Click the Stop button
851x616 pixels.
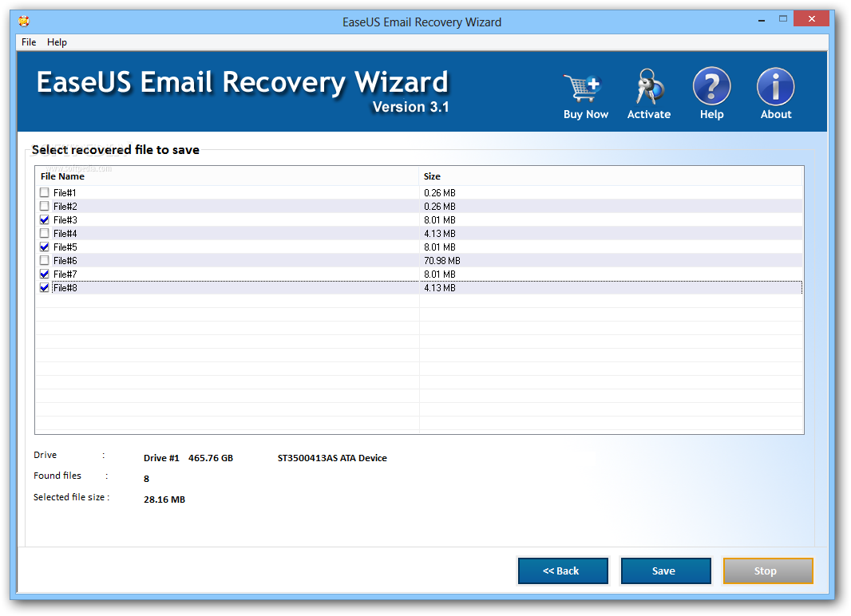click(x=768, y=571)
